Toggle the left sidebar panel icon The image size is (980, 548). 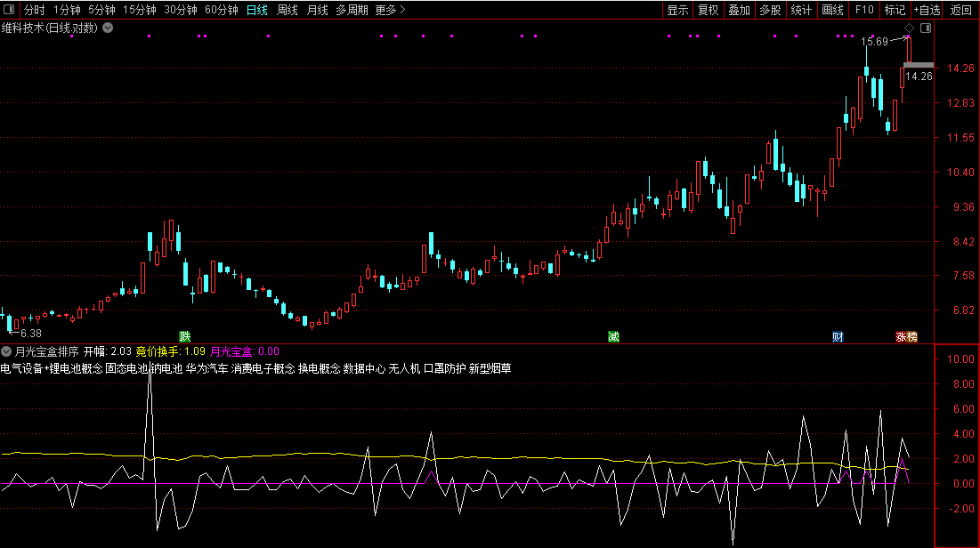pos(9,10)
